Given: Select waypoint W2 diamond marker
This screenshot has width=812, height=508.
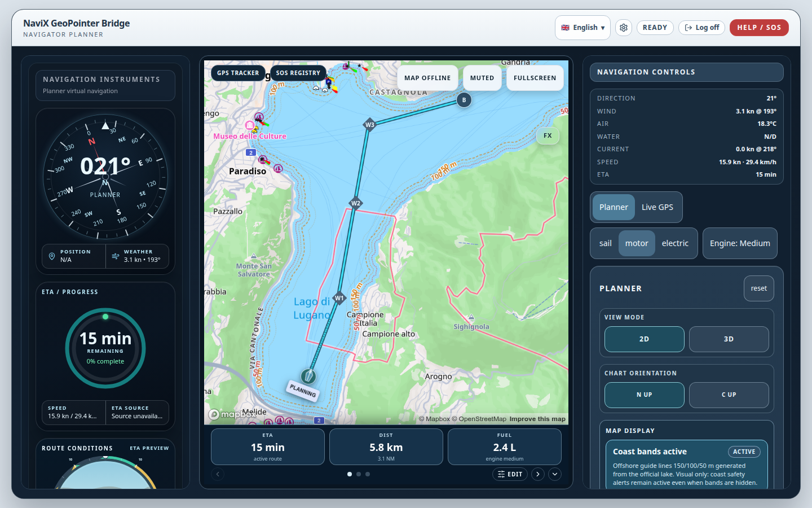Looking at the screenshot, I should coord(356,203).
